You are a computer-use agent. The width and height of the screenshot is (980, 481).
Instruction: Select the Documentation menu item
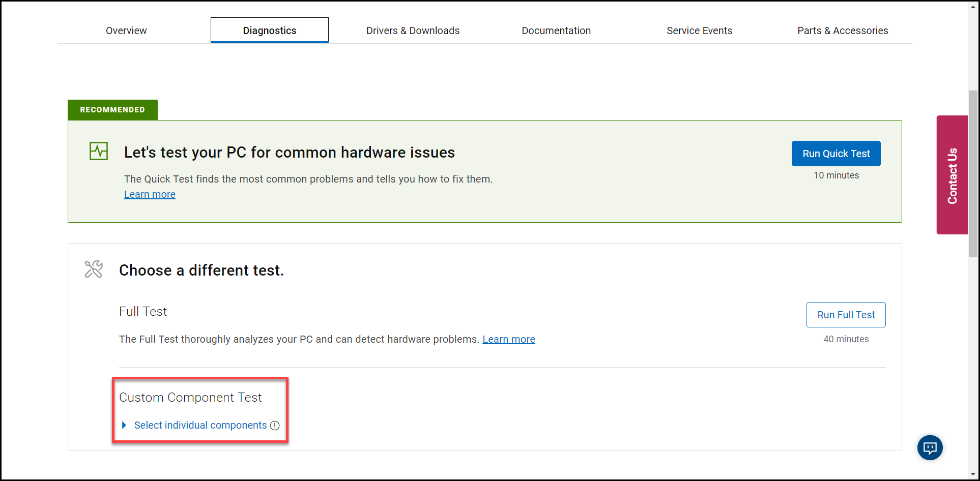click(556, 31)
